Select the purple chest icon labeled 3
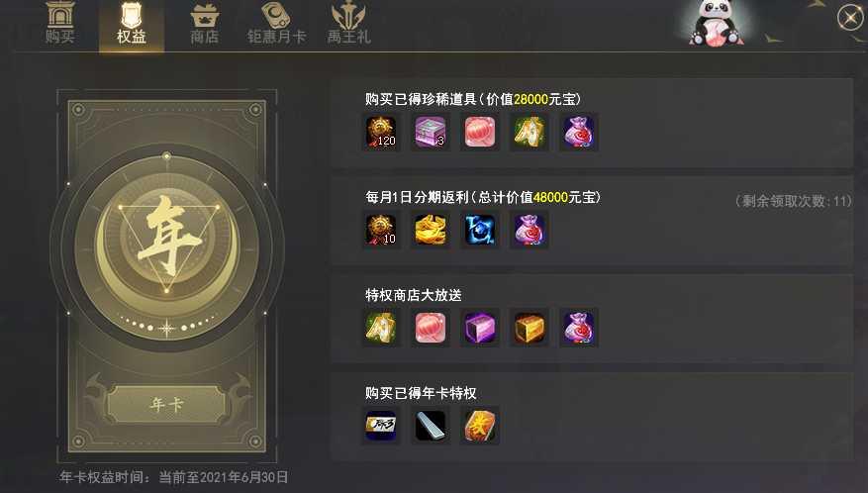The height and width of the screenshot is (493, 868). tap(431, 132)
